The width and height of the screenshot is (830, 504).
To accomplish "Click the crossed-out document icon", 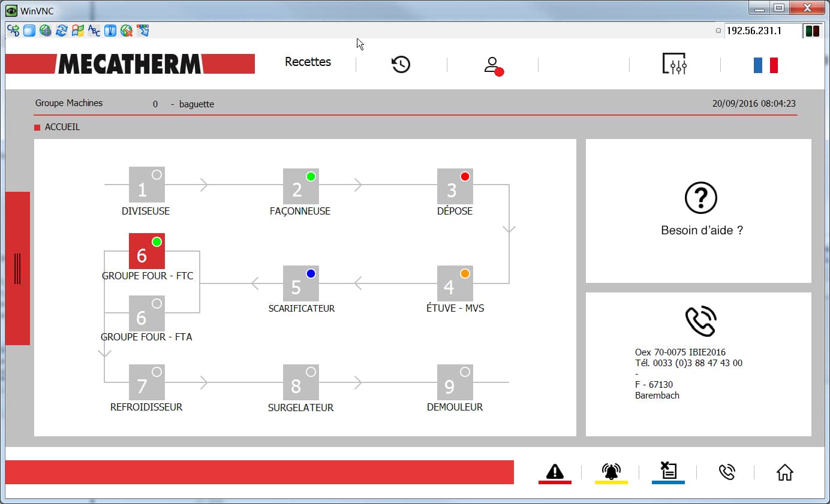I will coord(668,472).
